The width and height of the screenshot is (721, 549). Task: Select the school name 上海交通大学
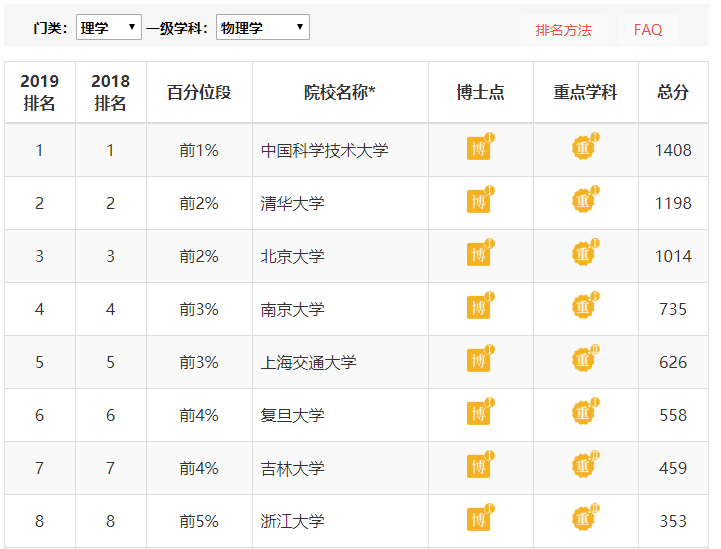click(309, 362)
